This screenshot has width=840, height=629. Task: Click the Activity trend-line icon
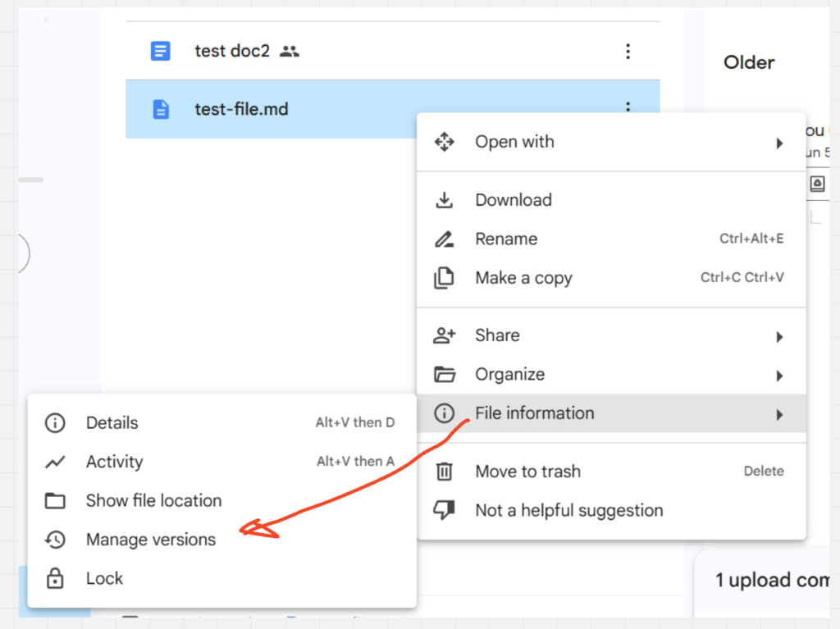(55, 463)
